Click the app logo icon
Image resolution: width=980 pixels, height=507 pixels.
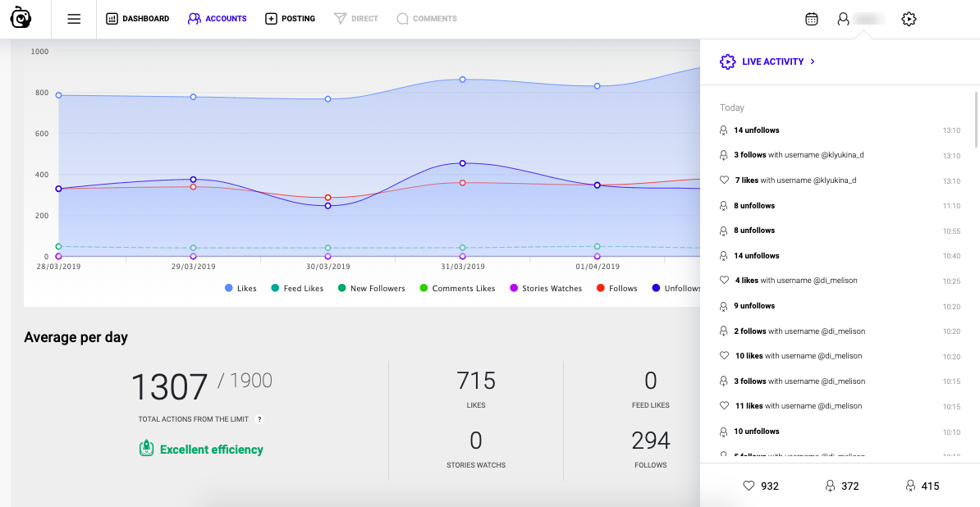21,19
